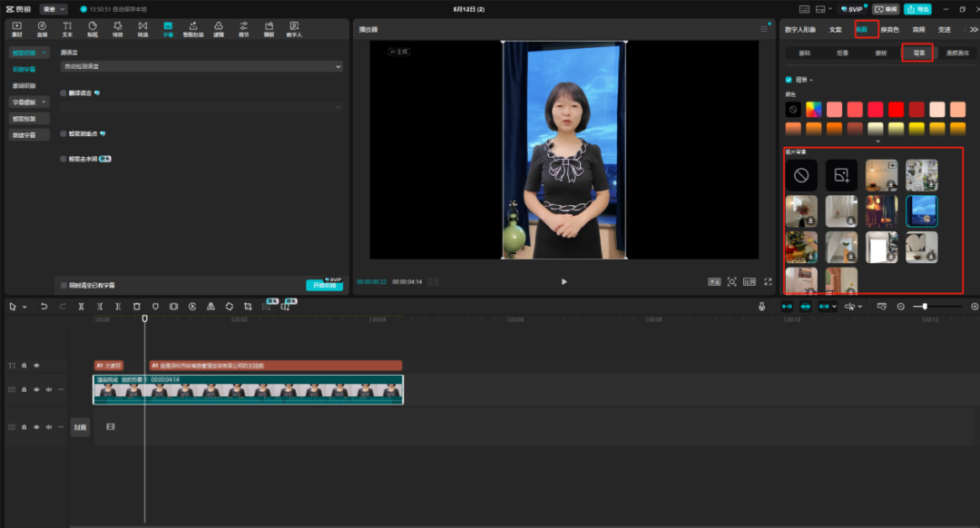The height and width of the screenshot is (528, 980).
Task: Open the 菜单 menu dropdown at top left
Action: pyautogui.click(x=53, y=9)
